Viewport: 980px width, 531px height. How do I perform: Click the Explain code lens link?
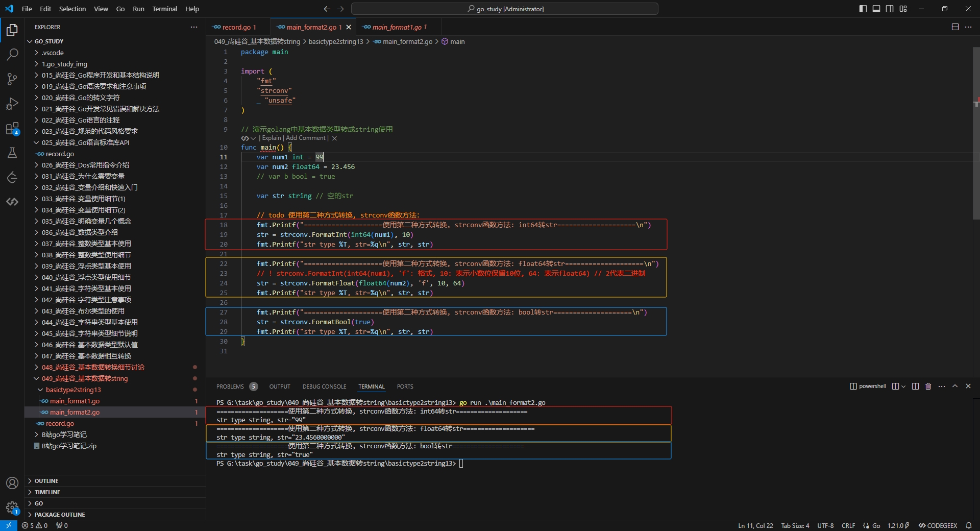click(x=271, y=138)
